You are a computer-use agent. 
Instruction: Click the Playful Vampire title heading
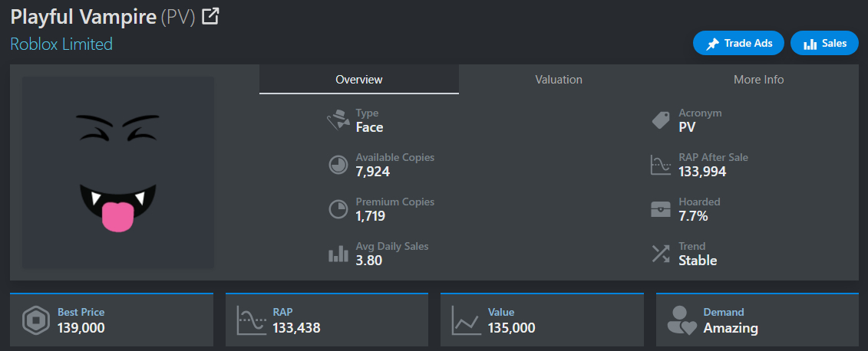(x=84, y=17)
